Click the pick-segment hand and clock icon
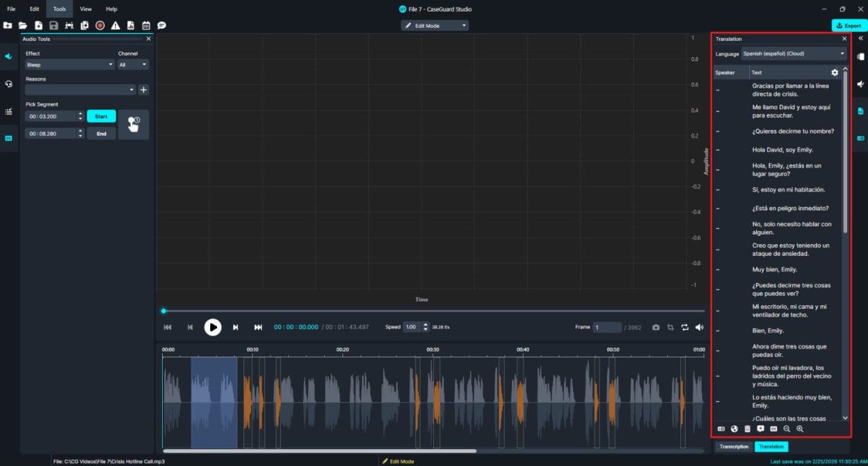 [134, 125]
